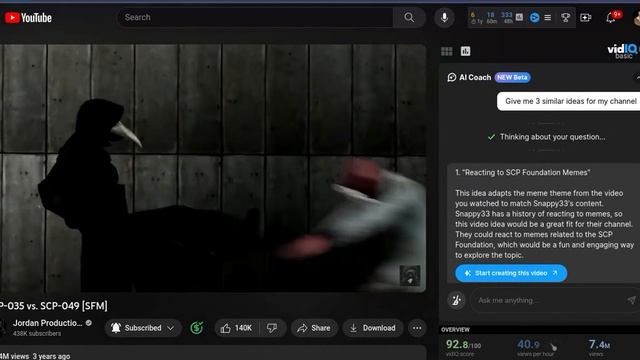The width and height of the screenshot is (640, 360).
Task: Click 'Start creating this video' button
Action: [x=511, y=273]
